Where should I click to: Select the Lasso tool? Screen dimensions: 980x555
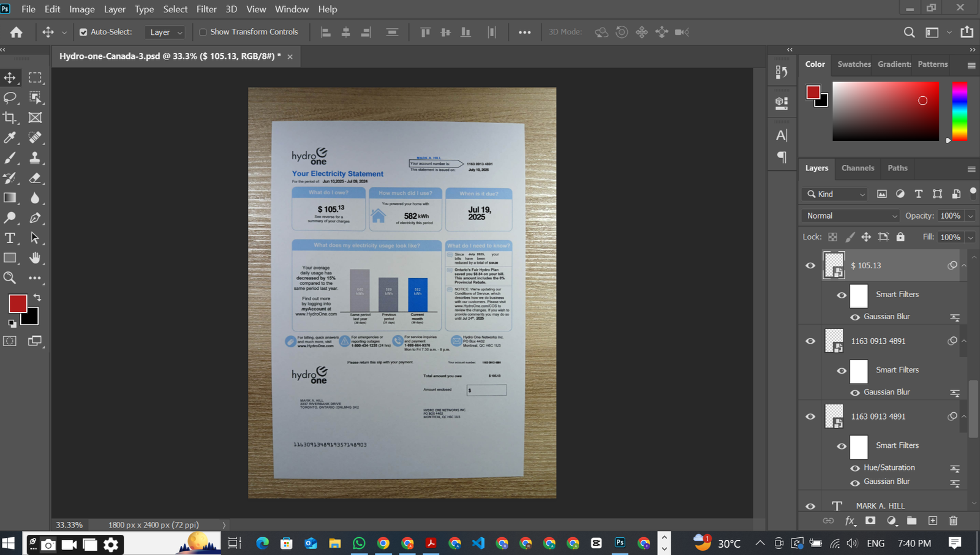(x=10, y=97)
